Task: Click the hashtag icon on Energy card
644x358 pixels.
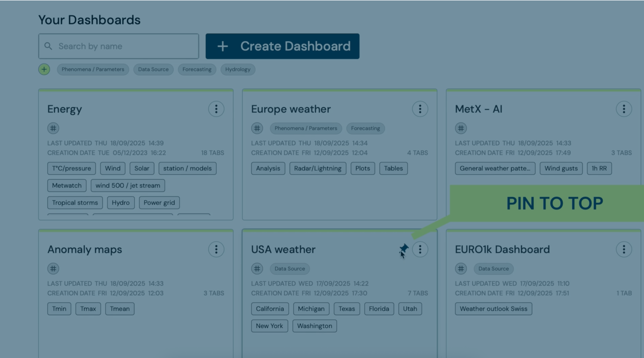Action: click(53, 128)
